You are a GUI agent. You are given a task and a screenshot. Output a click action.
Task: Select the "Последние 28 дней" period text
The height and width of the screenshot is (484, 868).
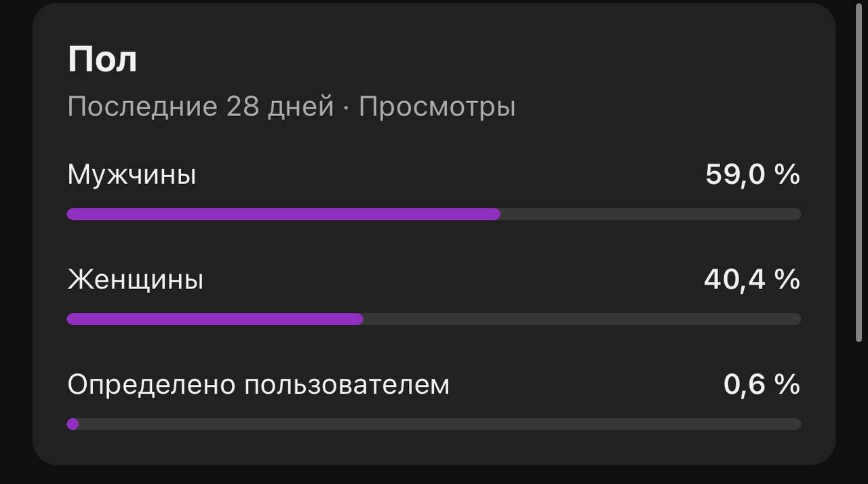pos(201,107)
